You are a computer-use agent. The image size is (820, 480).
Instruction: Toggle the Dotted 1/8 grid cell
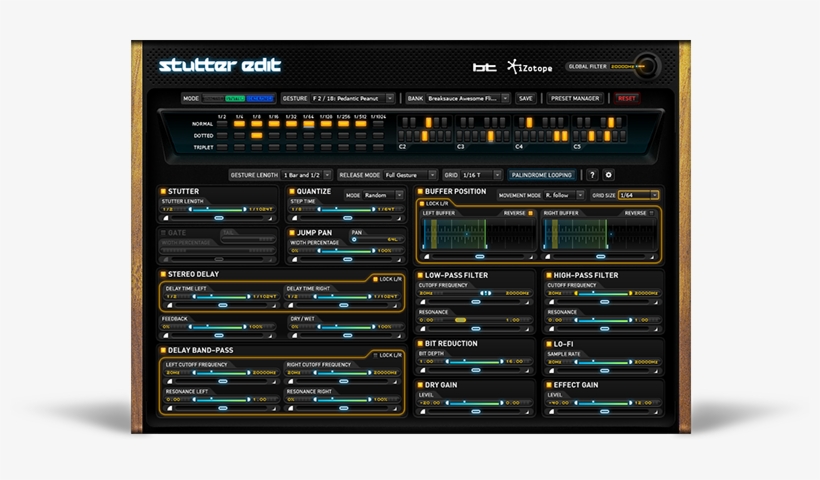tap(257, 135)
